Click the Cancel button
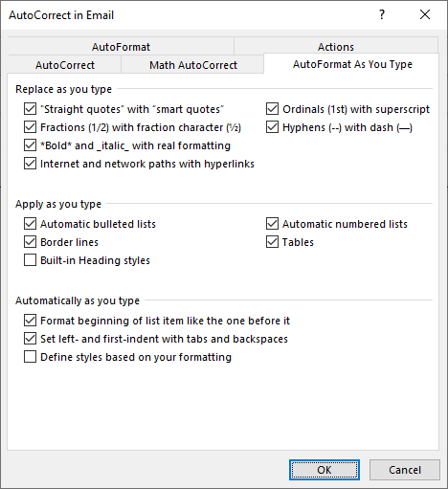The height and width of the screenshot is (489, 448). (x=405, y=470)
